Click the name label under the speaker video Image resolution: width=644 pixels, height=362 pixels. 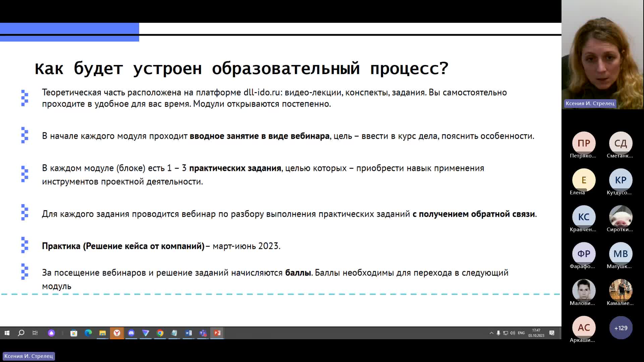[590, 103]
